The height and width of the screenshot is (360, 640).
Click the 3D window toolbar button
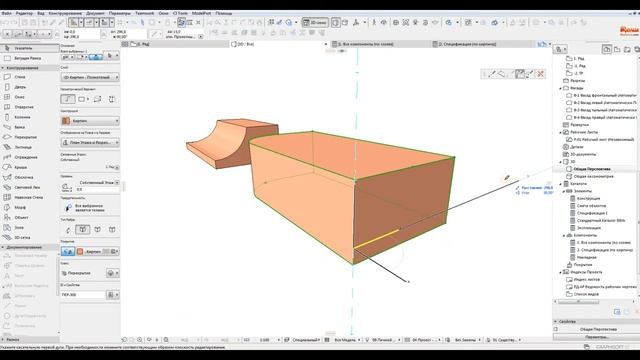pyautogui.click(x=315, y=23)
